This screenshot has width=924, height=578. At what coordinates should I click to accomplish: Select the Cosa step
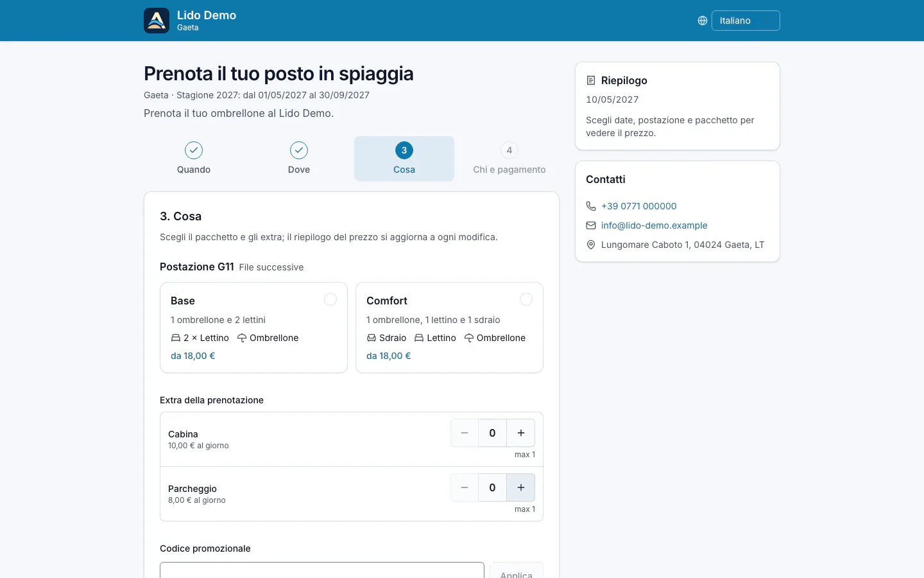point(404,159)
